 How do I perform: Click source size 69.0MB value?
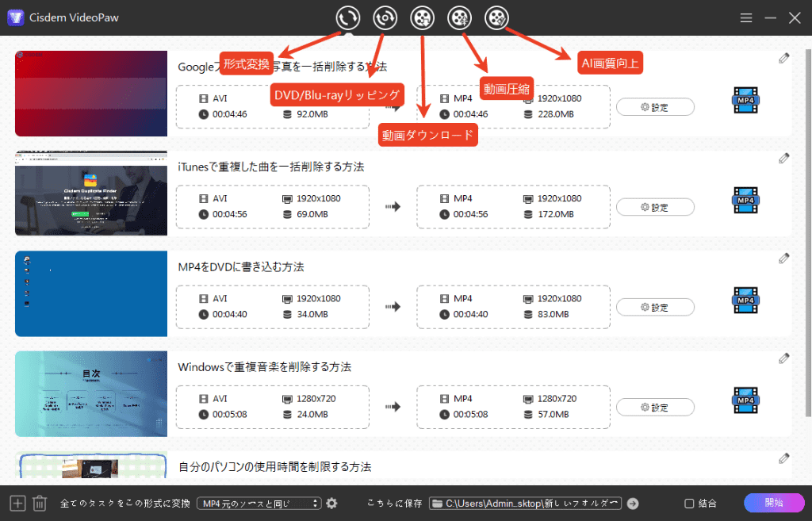[312, 214]
